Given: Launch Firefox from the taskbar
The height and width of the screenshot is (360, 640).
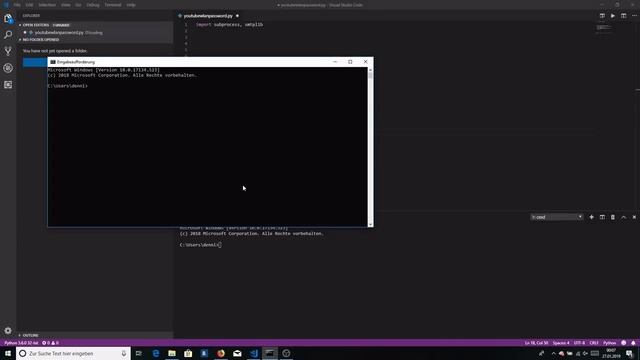Looking at the screenshot, I should (x=221, y=353).
